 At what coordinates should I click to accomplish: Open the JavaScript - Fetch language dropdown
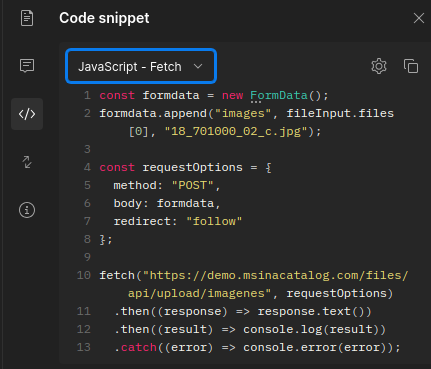(x=141, y=66)
